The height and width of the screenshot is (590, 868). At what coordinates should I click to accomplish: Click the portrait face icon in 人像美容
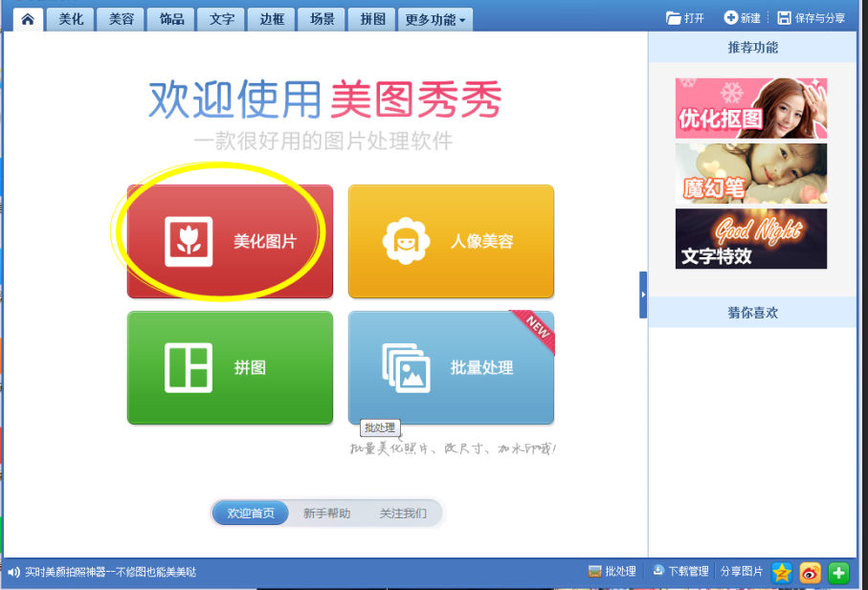pos(406,241)
